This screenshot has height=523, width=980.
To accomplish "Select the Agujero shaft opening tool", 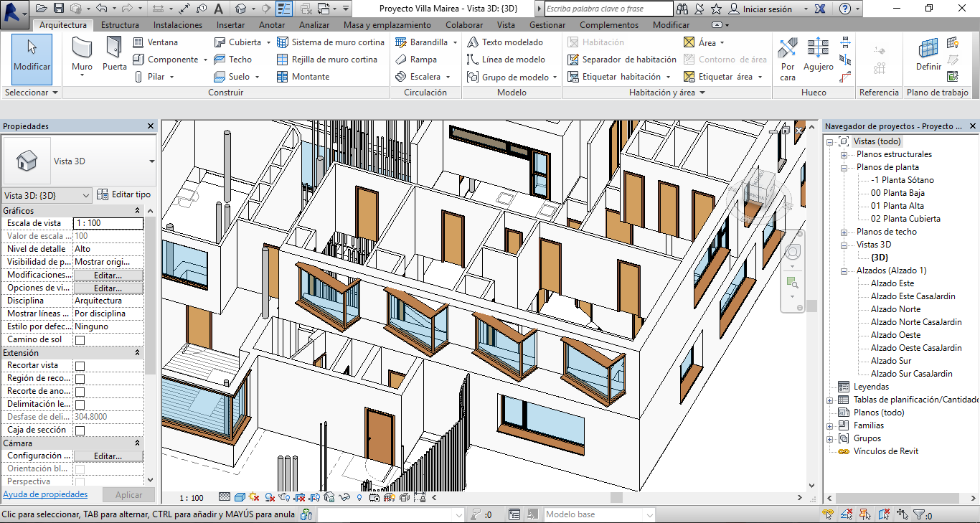I will pos(818,55).
